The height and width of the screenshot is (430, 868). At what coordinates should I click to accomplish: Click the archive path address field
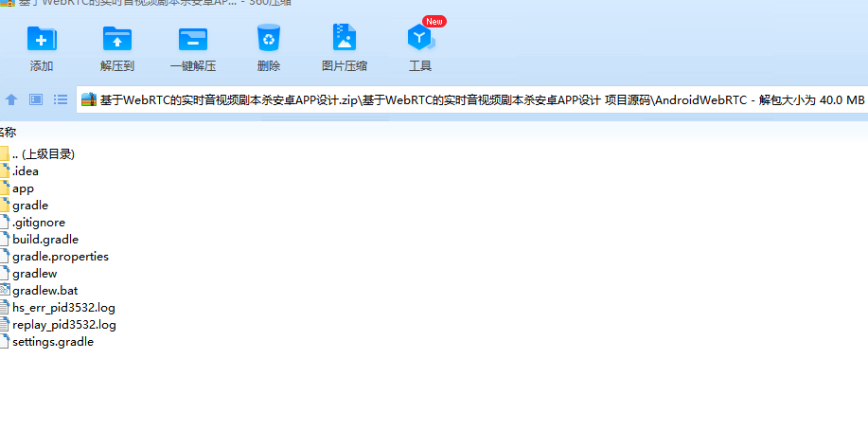472,99
